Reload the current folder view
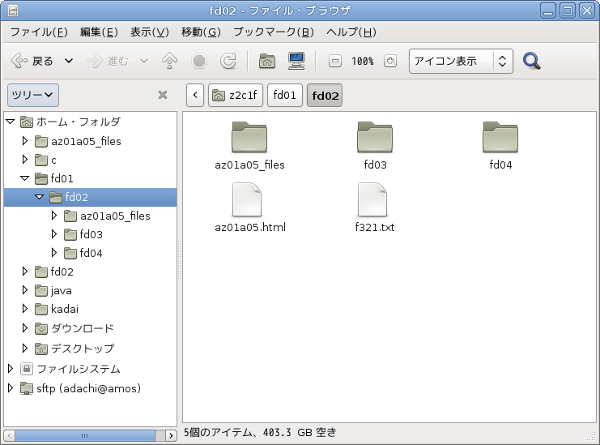Image resolution: width=600 pixels, height=445 pixels. pos(228,61)
